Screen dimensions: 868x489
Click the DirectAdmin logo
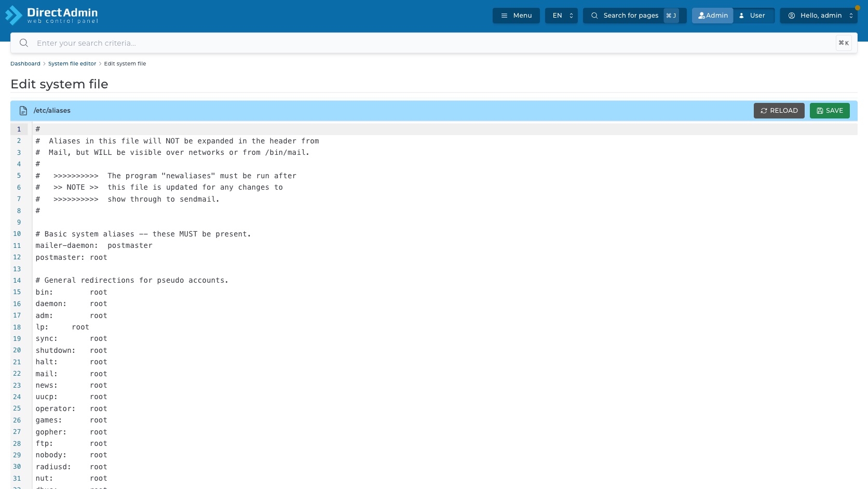click(51, 15)
